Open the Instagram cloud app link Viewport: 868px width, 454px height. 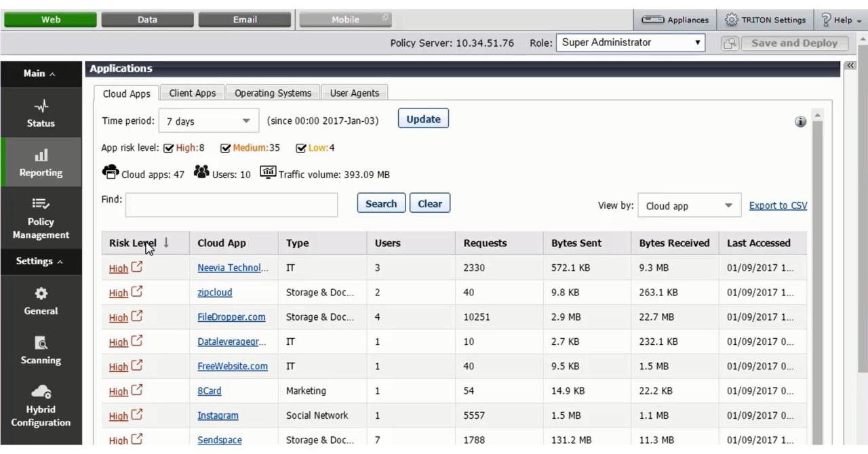[218, 415]
